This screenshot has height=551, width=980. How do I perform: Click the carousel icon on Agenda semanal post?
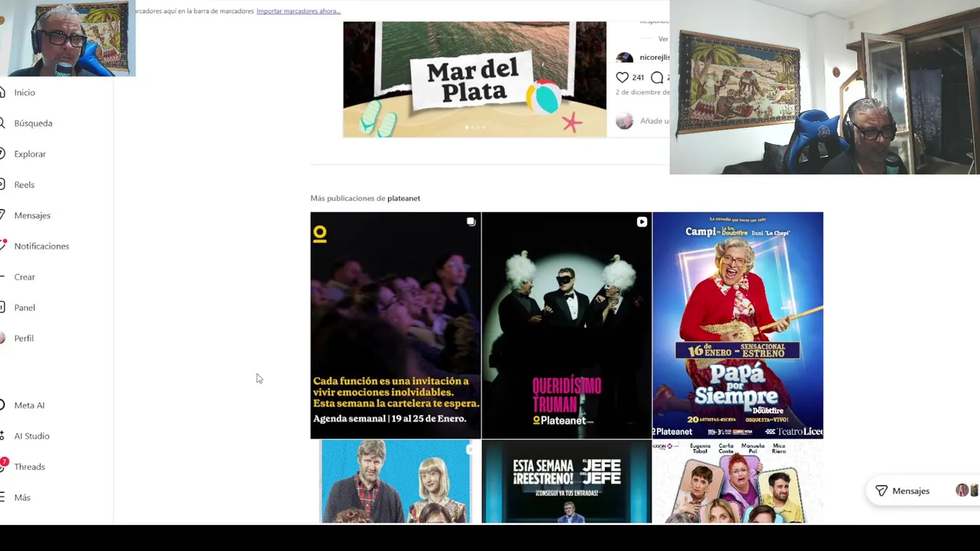pyautogui.click(x=471, y=222)
